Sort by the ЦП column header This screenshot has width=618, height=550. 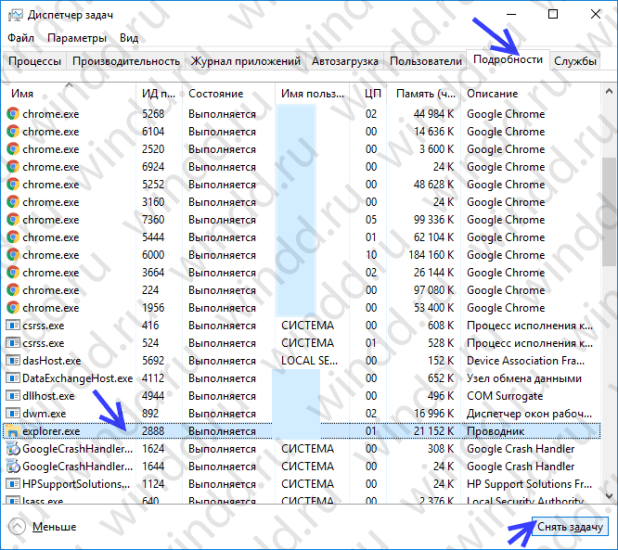tap(368, 94)
